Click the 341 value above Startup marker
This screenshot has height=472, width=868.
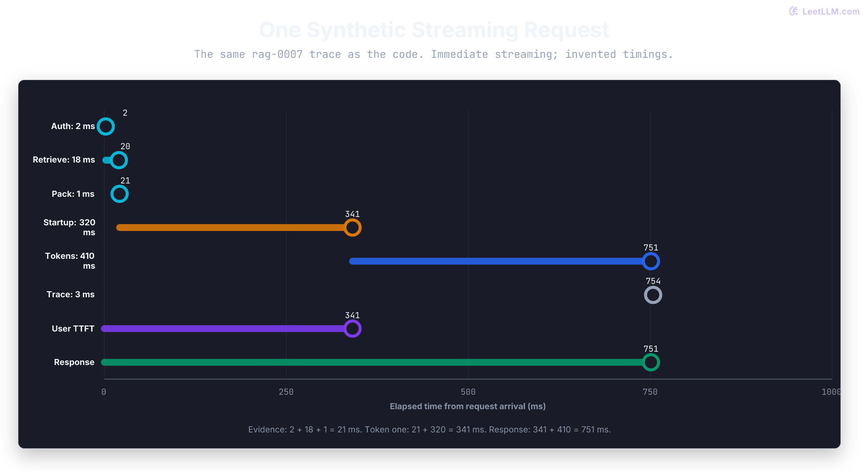353,214
